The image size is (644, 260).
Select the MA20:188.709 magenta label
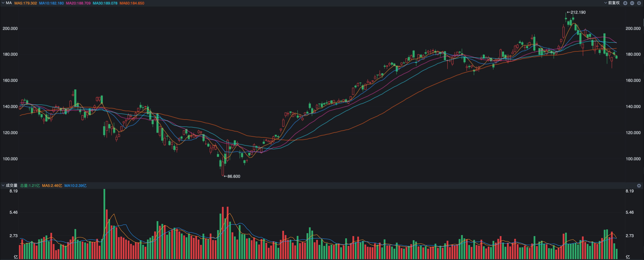coord(78,3)
